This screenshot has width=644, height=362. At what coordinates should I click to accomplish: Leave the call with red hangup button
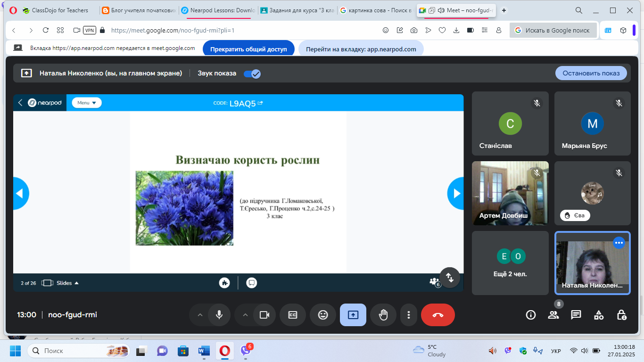click(x=438, y=315)
